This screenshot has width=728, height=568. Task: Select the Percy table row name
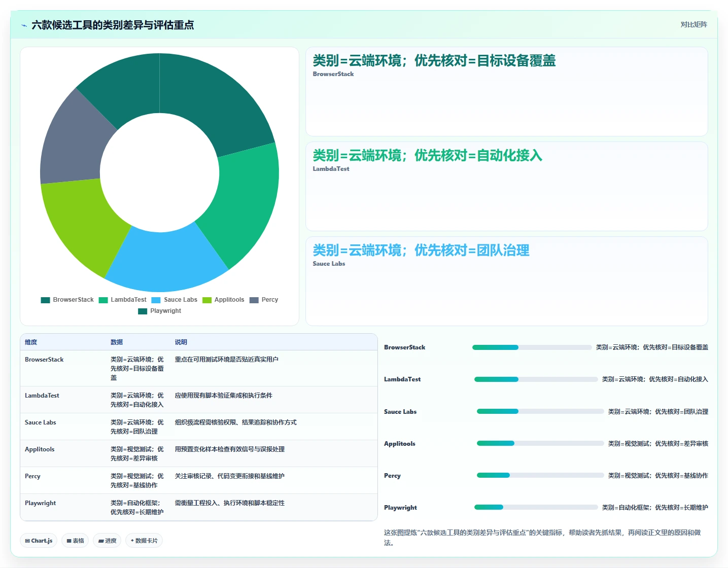pos(32,476)
